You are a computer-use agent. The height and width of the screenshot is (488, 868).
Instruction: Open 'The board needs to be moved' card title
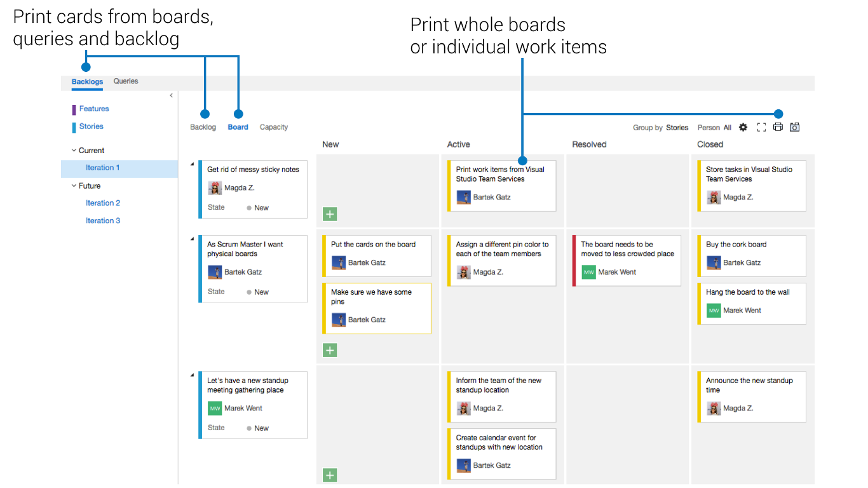[x=627, y=249]
